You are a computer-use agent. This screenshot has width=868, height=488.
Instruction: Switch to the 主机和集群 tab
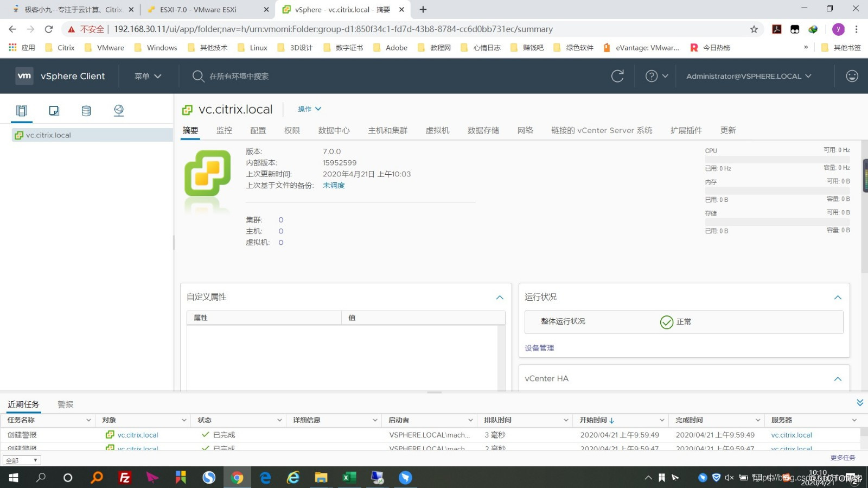387,130
